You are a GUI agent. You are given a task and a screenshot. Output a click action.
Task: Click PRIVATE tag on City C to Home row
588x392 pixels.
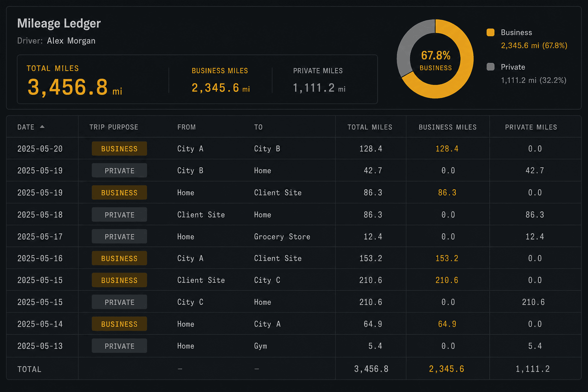pos(119,302)
